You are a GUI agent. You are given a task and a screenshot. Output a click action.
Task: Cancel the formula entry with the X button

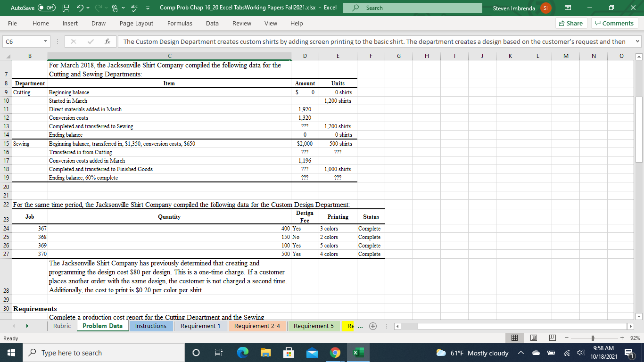coord(73,41)
